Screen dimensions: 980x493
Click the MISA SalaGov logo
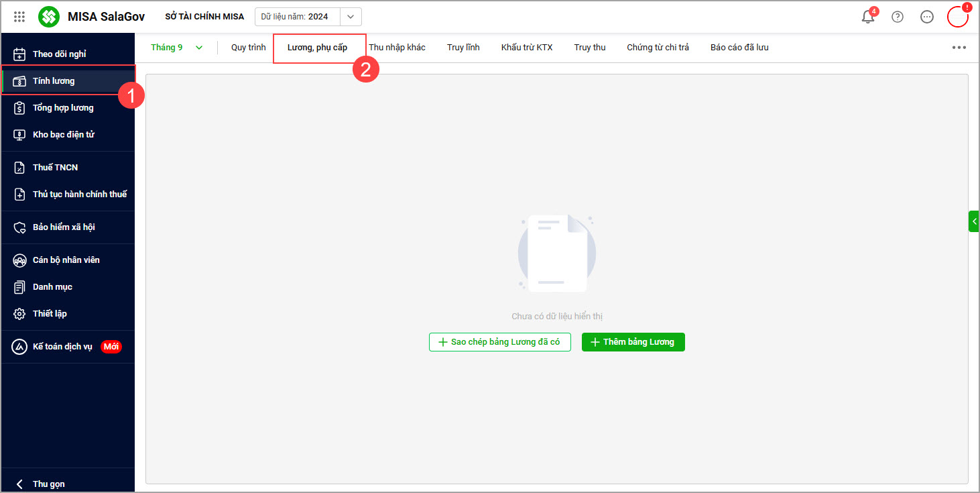(x=49, y=17)
